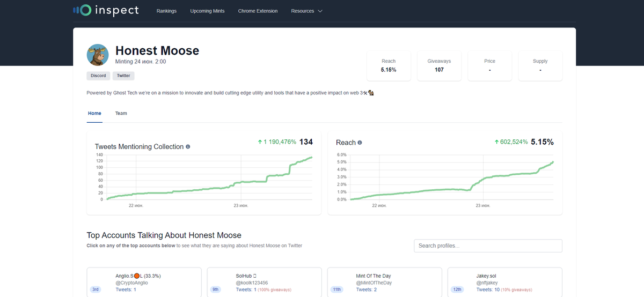This screenshot has height=297, width=644.
Task: Click the 602,524% growth value
Action: (511, 142)
